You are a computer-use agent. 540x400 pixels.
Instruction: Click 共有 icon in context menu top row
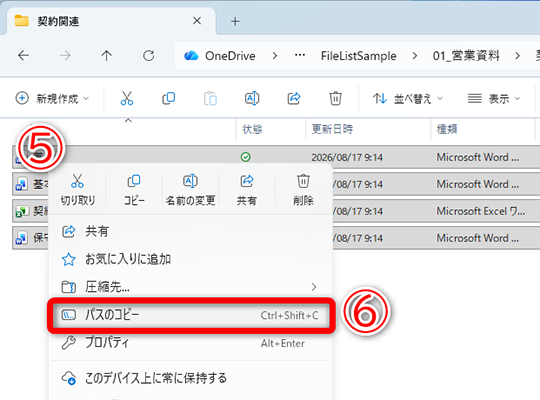click(x=247, y=189)
